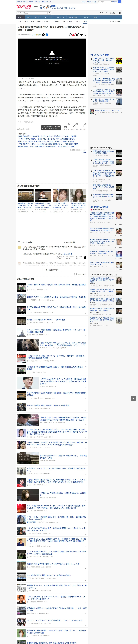
Task: Click the うーん reaction icon
Action: pos(77,257)
